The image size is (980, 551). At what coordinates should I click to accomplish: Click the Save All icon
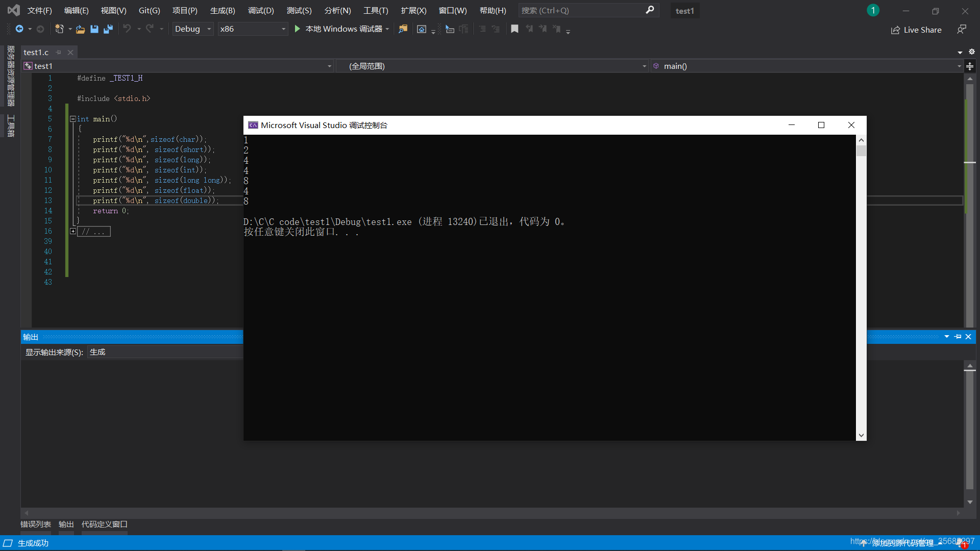point(108,29)
